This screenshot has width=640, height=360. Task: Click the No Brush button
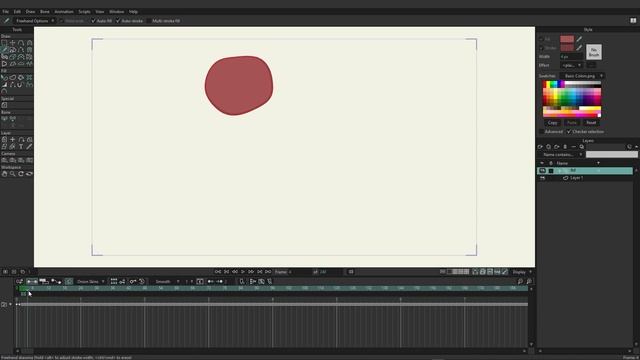point(594,52)
